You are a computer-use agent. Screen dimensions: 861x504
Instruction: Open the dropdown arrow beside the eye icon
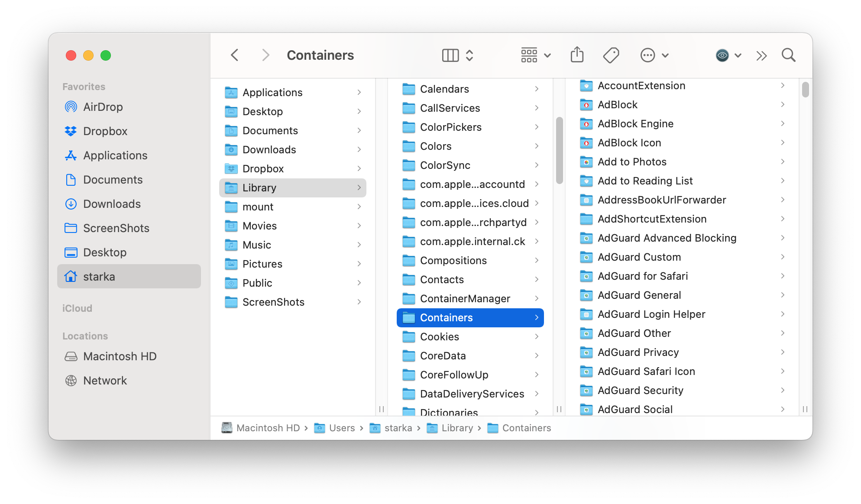click(738, 55)
